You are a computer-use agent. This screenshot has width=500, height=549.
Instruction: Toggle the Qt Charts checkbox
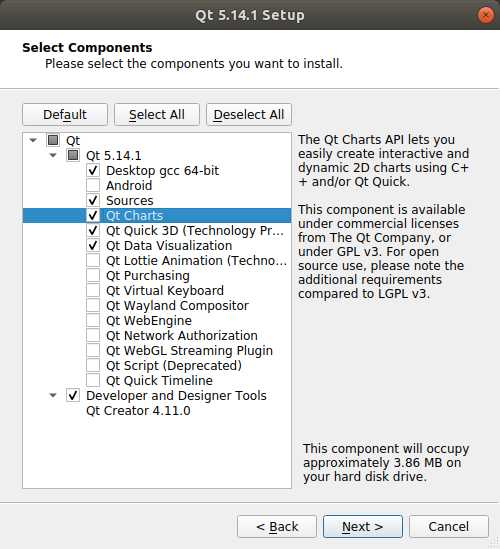click(x=93, y=216)
